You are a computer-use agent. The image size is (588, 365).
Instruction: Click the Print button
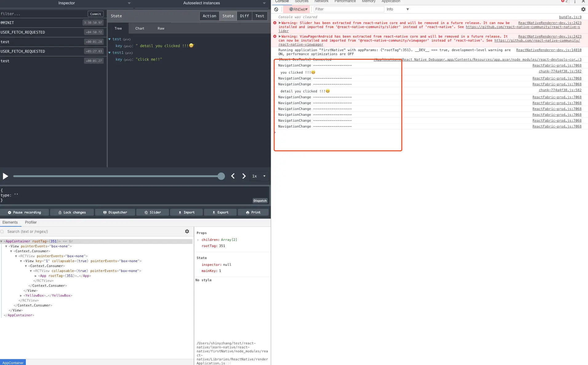coord(253,213)
